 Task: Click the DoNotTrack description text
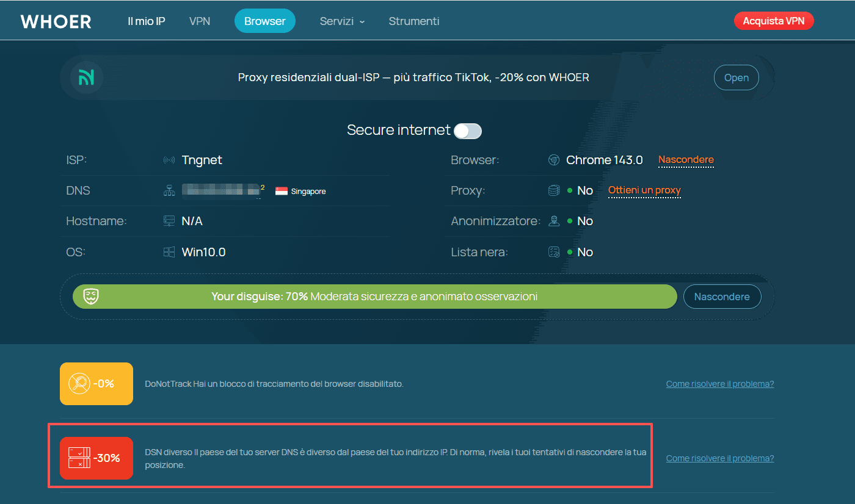(x=274, y=384)
